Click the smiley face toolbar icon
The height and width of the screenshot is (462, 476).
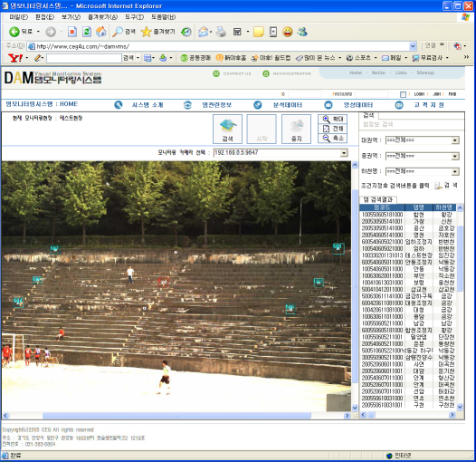click(x=288, y=32)
